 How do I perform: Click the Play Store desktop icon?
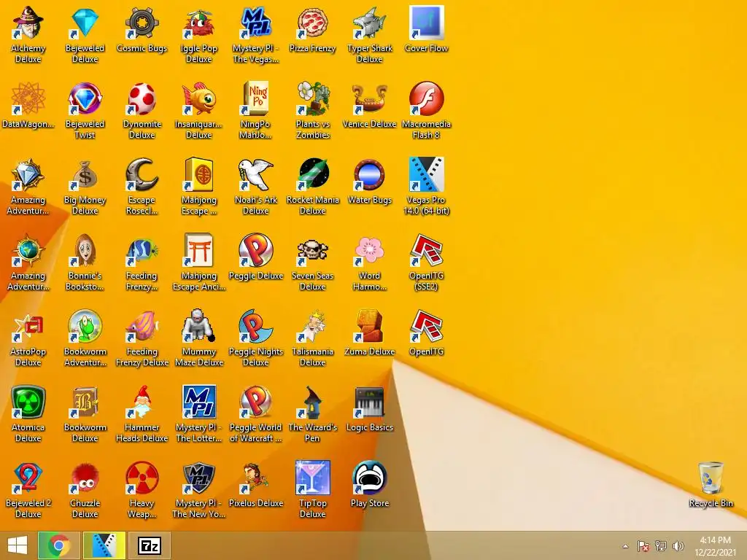tap(370, 478)
